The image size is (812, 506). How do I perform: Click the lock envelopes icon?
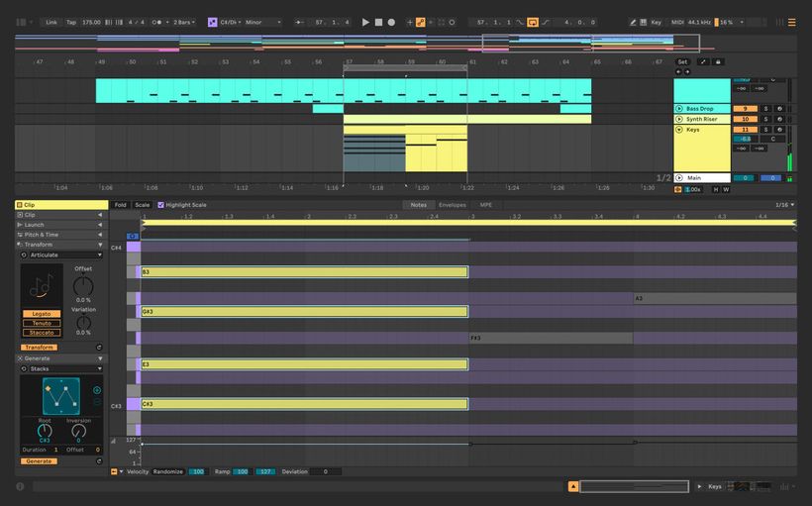718,61
